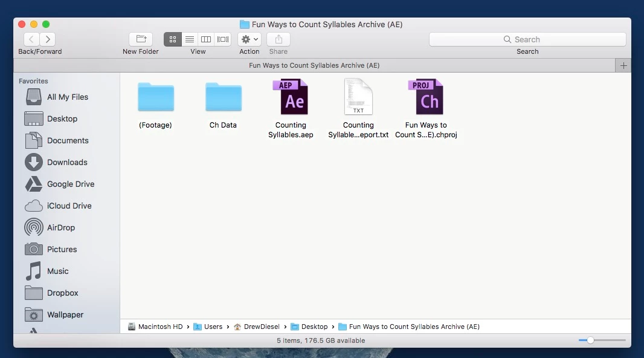Adjust the icon size slider

[590, 340]
